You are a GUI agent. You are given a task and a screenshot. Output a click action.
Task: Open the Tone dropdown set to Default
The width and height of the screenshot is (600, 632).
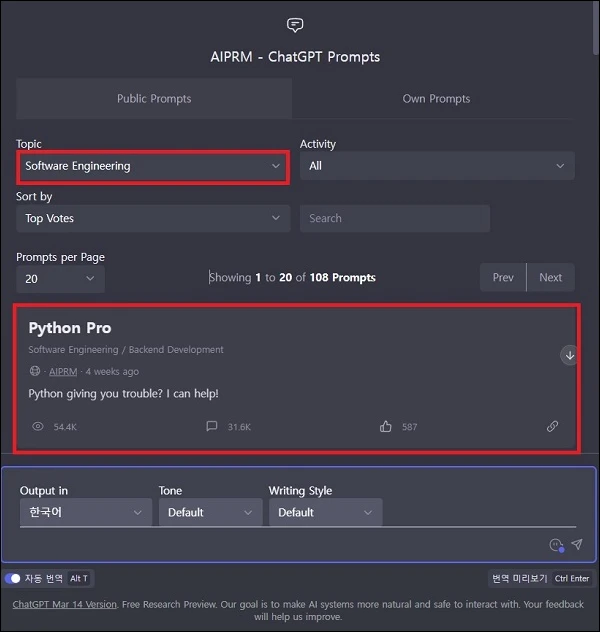pos(211,512)
